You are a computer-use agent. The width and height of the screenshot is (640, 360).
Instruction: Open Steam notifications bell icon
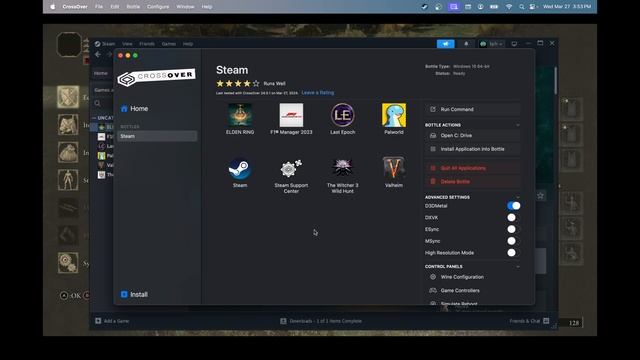[x=466, y=44]
